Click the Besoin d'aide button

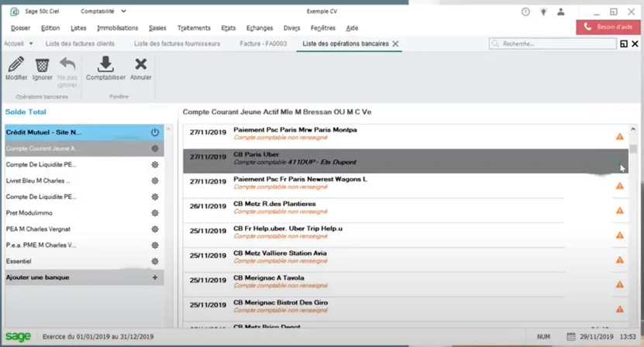coord(608,27)
